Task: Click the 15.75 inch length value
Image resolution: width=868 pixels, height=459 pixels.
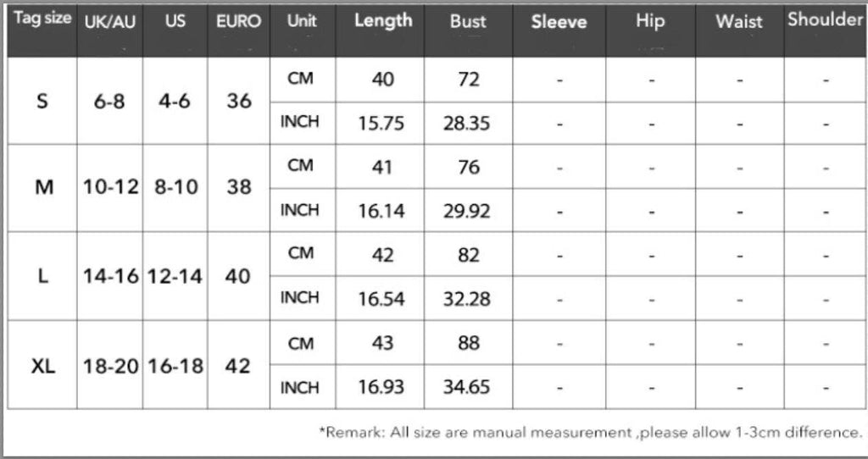Action: point(381,123)
